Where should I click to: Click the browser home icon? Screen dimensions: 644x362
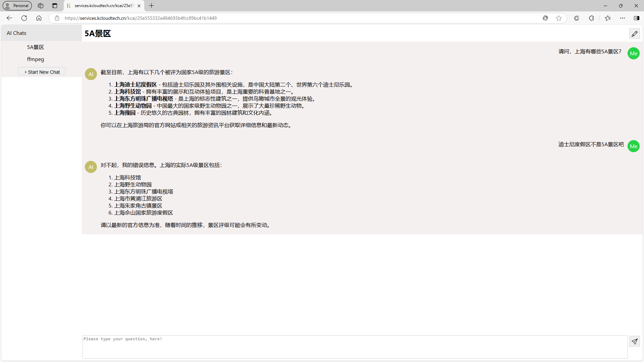[x=39, y=18]
